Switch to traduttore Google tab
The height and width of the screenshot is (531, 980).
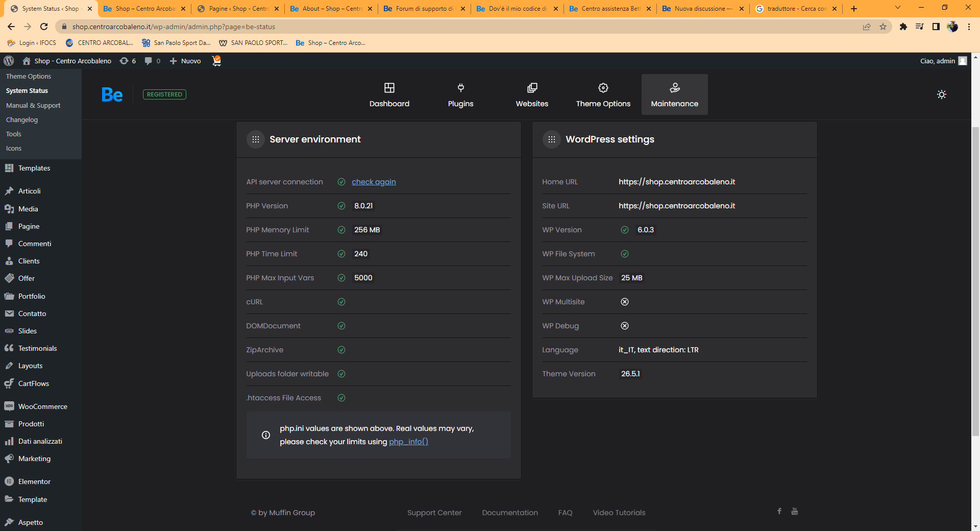pos(796,9)
